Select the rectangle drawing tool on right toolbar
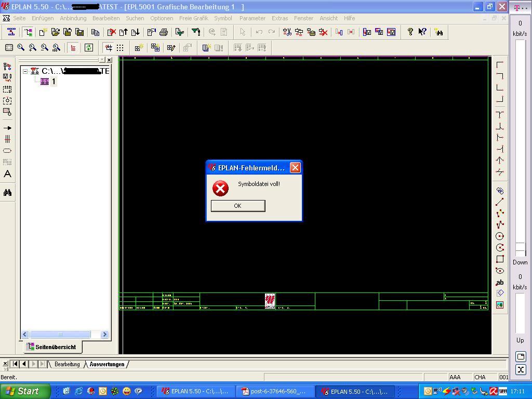532x399 pixels. click(500, 259)
